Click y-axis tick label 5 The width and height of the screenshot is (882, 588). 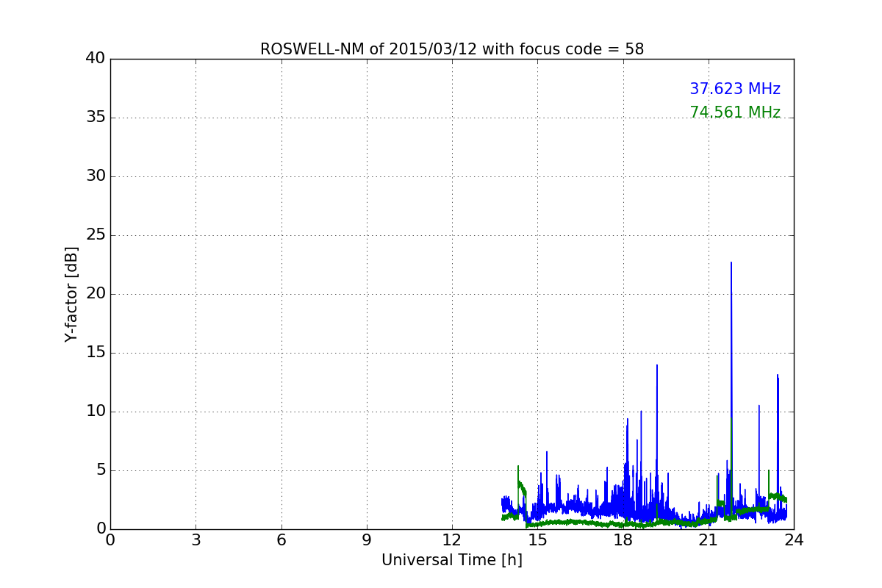[x=101, y=470]
